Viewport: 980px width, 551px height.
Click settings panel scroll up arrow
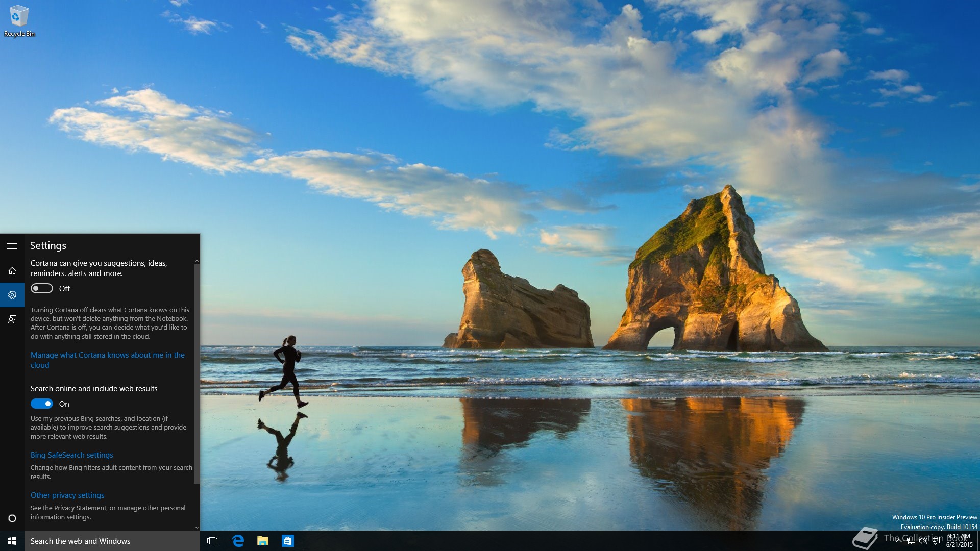click(197, 261)
